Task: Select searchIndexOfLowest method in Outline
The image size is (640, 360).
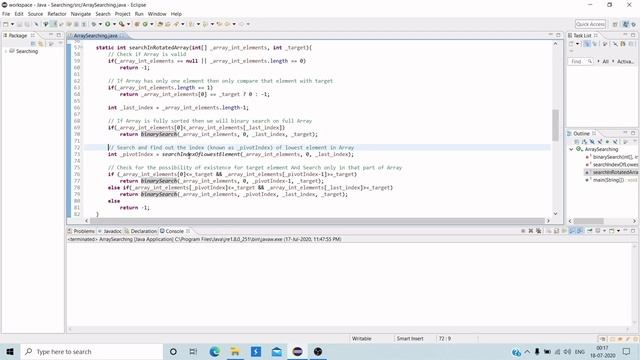Action: [616, 164]
